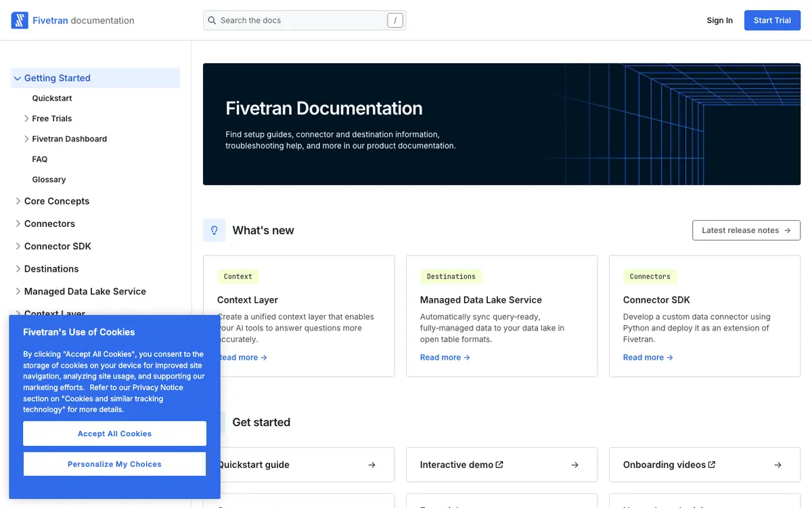Click the Context tag label
Viewport: 812px width, 508px height.
click(238, 276)
